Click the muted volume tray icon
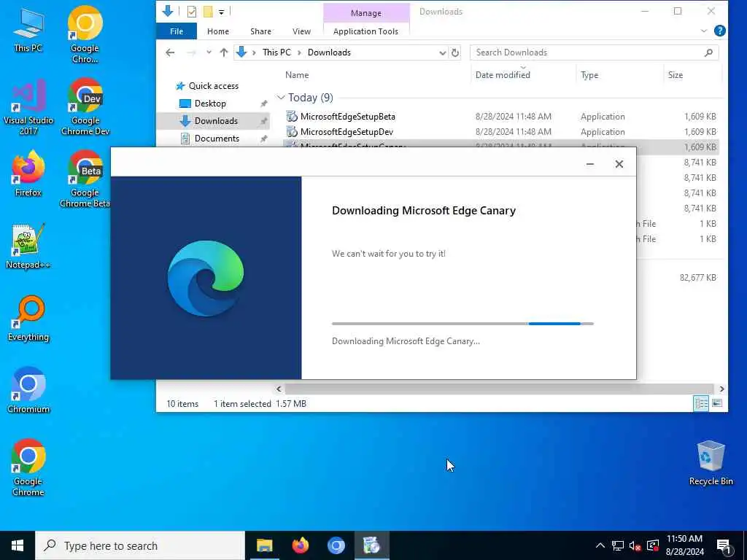Image resolution: width=747 pixels, height=560 pixels. [x=635, y=545]
